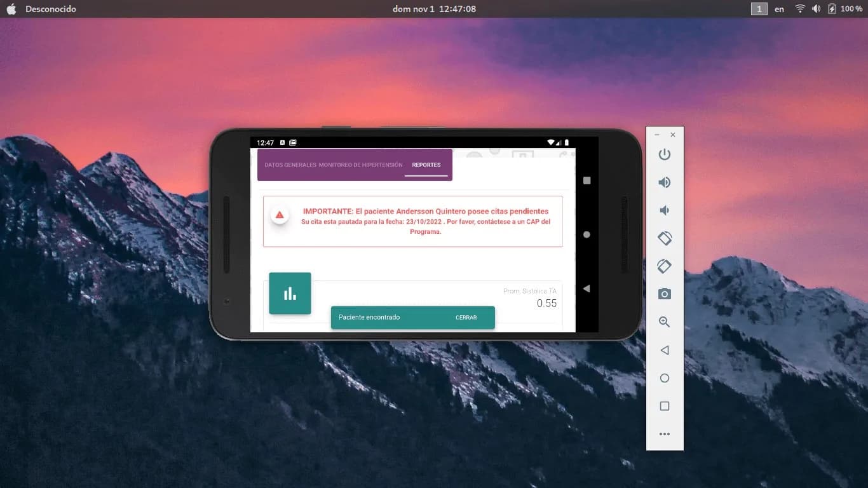Tap the Android recents square on the phone screen
The image size is (868, 488).
pos(587,180)
